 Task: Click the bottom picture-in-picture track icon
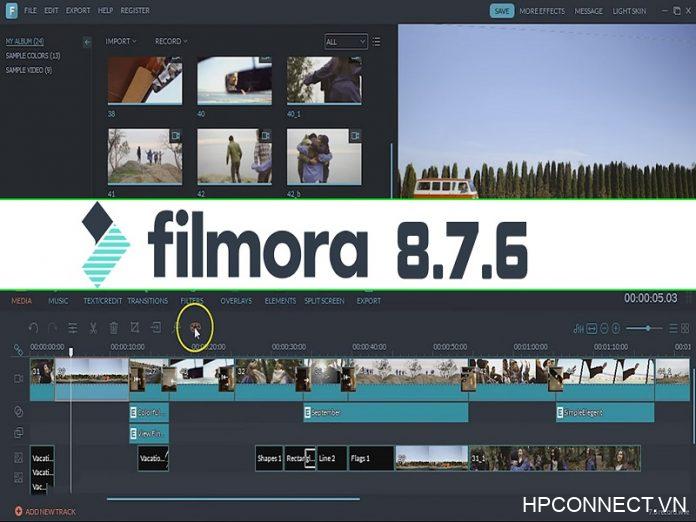(x=18, y=478)
